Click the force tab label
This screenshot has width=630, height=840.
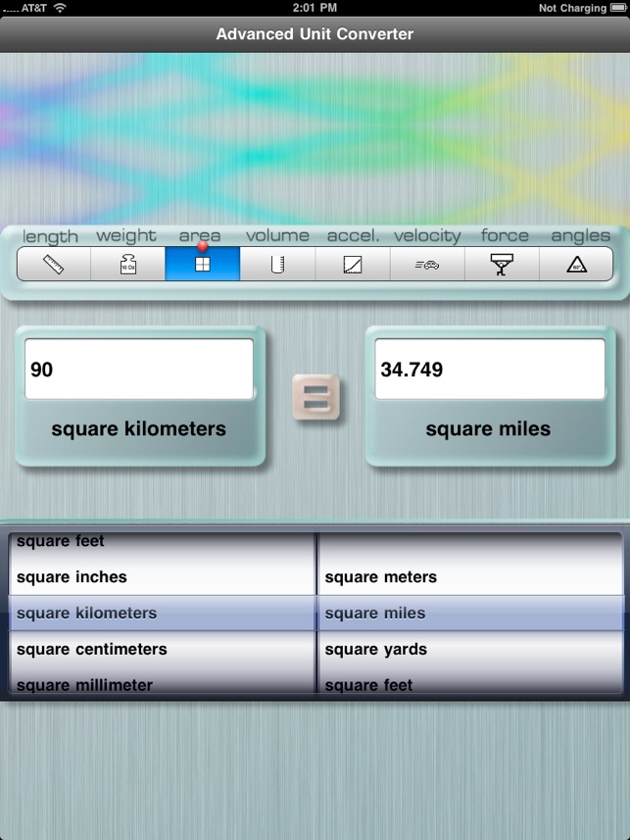coord(505,234)
